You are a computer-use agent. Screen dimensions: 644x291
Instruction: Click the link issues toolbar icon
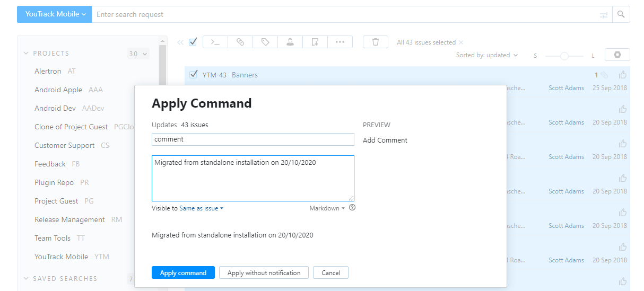coord(240,42)
